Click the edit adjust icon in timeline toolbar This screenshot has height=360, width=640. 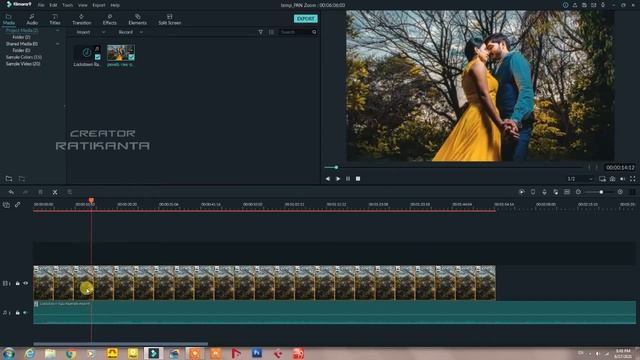pos(69,192)
